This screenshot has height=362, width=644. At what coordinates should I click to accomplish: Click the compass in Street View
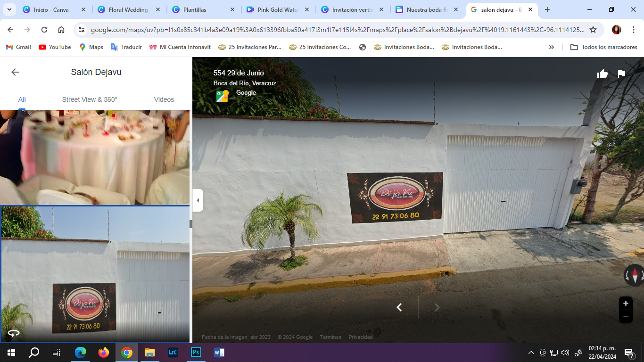[x=635, y=275]
